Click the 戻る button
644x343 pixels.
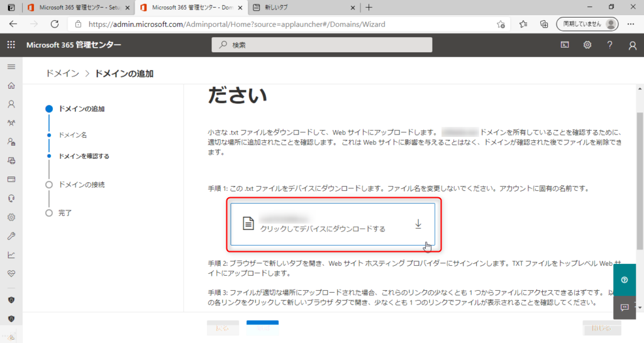click(x=223, y=328)
